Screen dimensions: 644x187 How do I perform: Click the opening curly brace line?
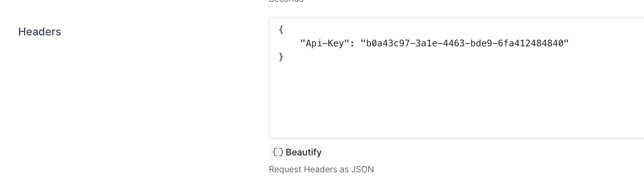[x=281, y=29]
